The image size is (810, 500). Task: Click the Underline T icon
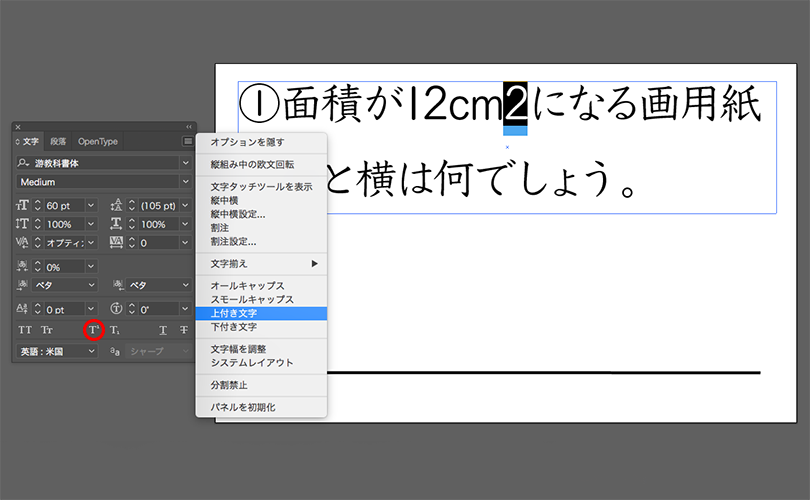[x=163, y=330]
